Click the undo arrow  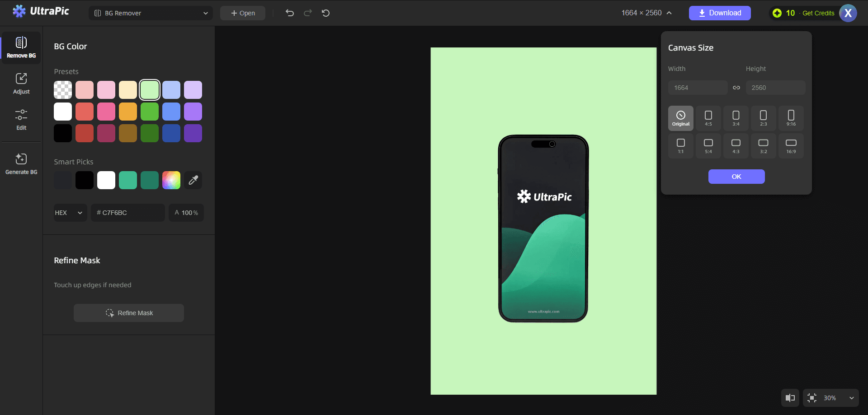click(290, 13)
